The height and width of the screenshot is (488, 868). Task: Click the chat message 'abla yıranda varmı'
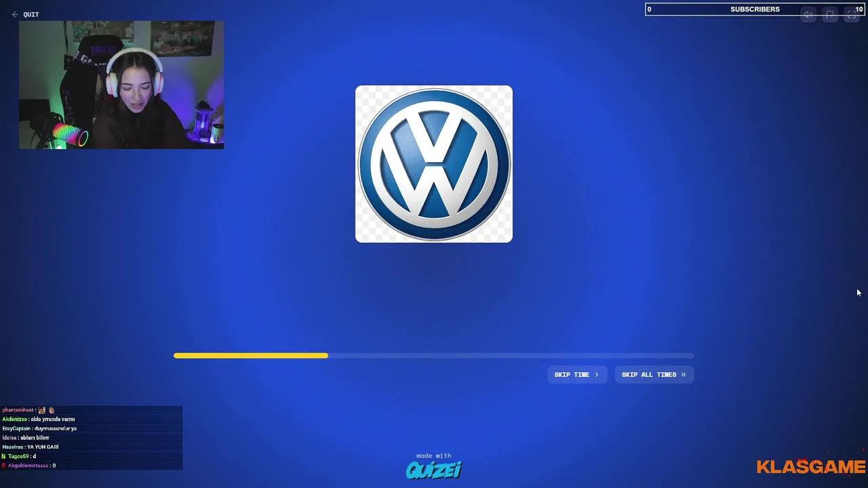[x=53, y=420]
